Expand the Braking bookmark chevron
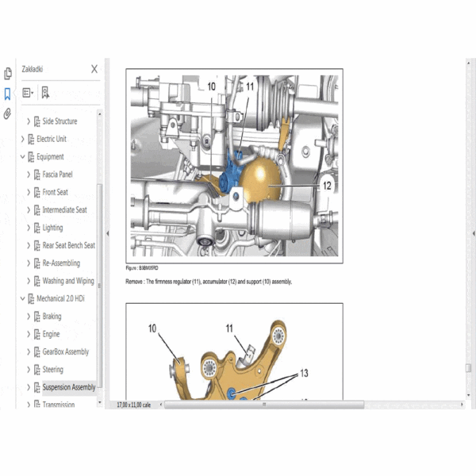 pos(29,317)
